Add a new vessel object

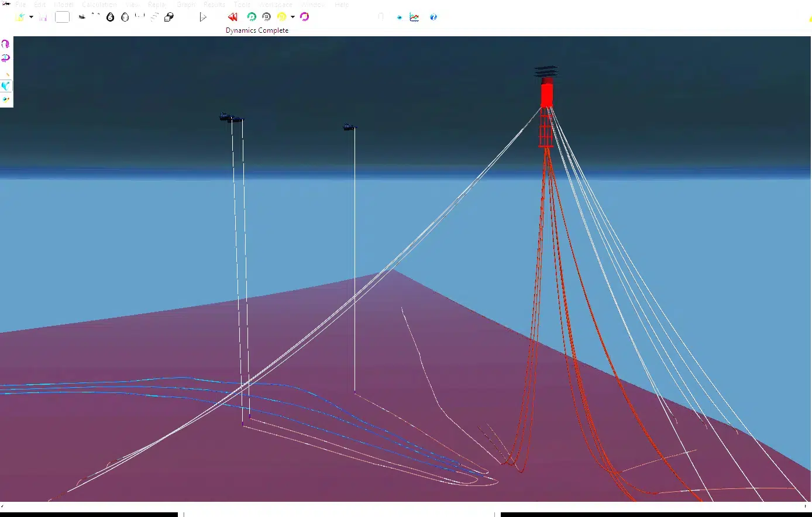tap(82, 17)
